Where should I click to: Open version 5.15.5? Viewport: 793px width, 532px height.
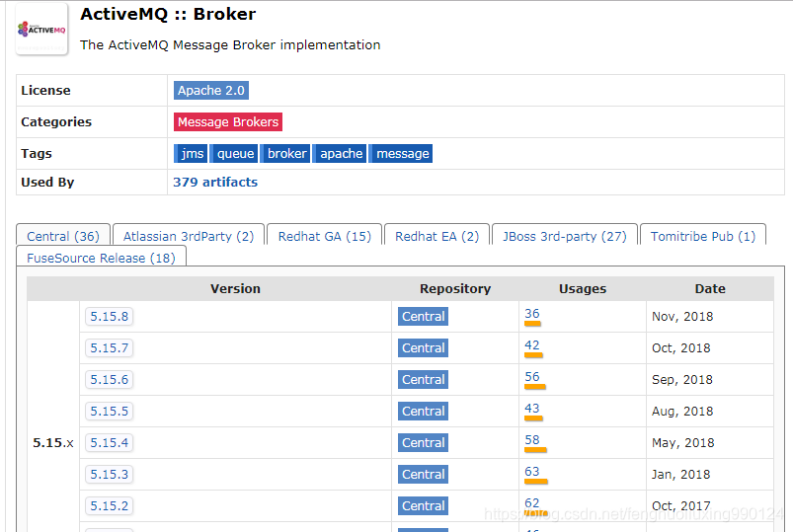[110, 412]
